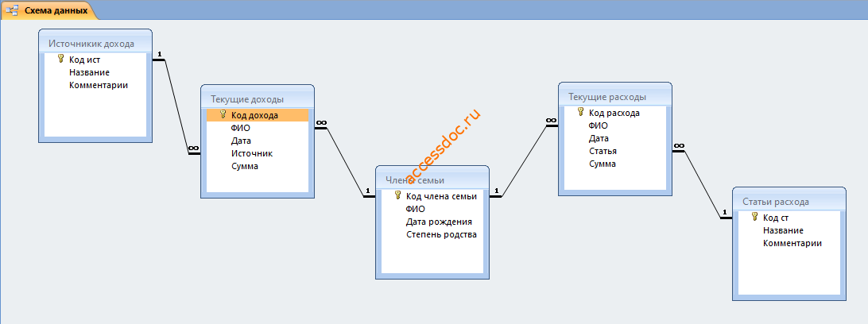Image resolution: width=868 pixels, height=324 pixels.
Task: Select the Текущие расходы table header
Action: pos(615,97)
